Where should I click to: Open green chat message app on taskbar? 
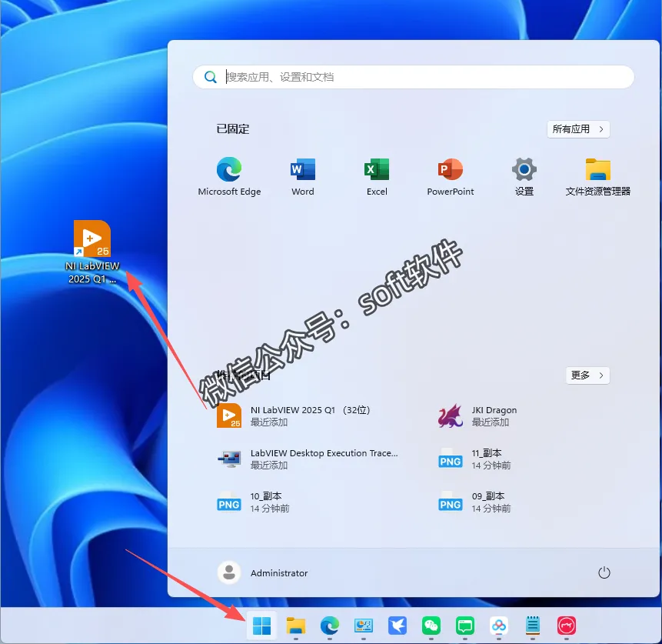(465, 626)
